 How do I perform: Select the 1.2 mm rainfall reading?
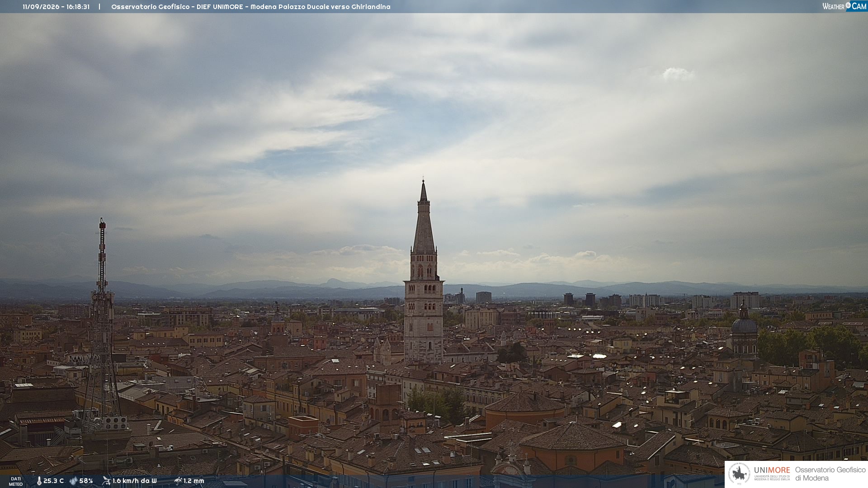[194, 481]
